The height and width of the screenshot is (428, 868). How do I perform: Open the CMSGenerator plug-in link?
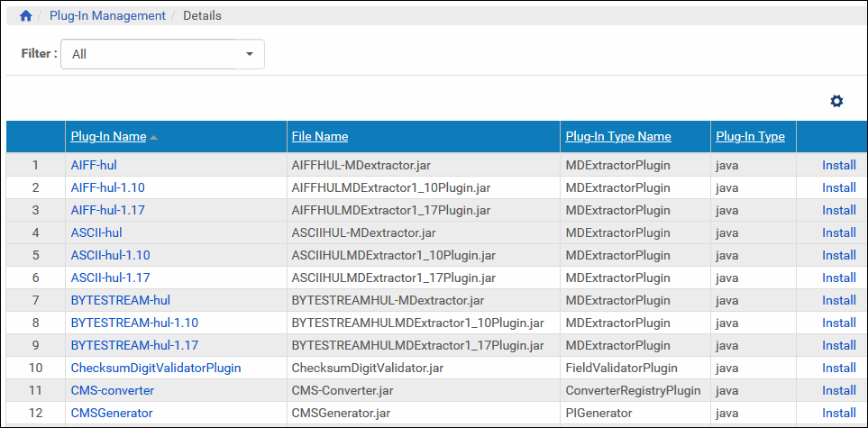[112, 413]
